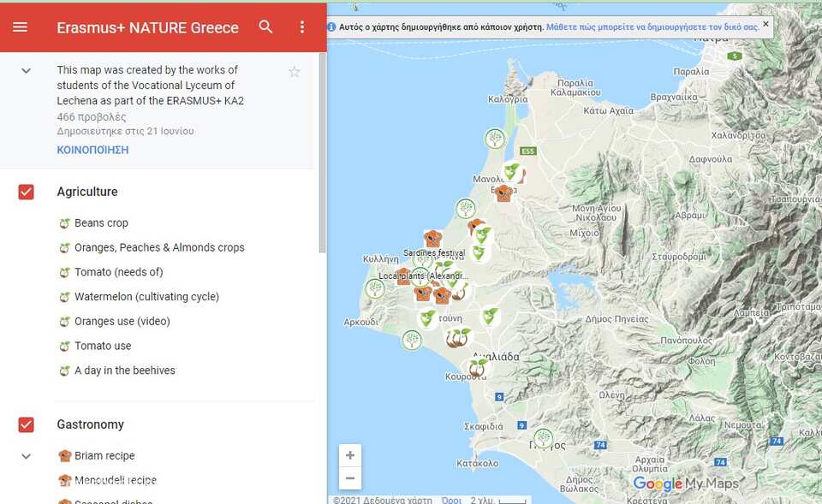Open the Briam recipe entry

point(104,456)
